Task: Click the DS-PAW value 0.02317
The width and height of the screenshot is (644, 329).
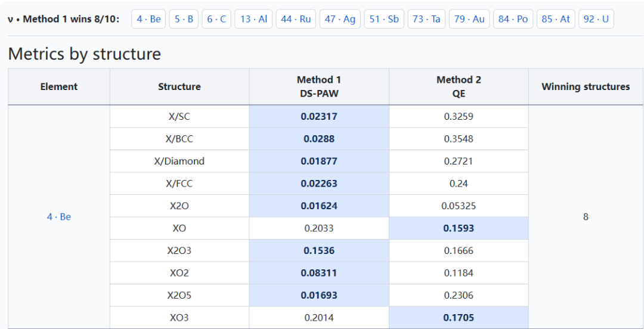Action: (318, 117)
